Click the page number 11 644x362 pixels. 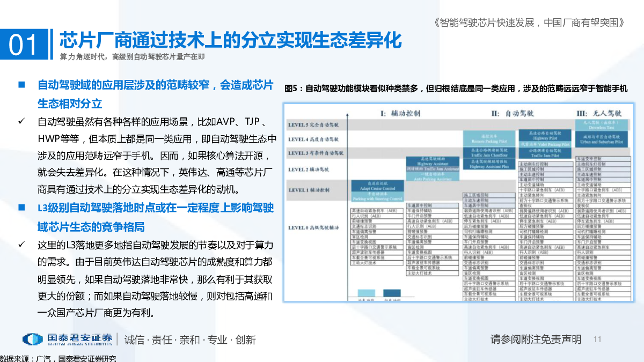click(598, 339)
